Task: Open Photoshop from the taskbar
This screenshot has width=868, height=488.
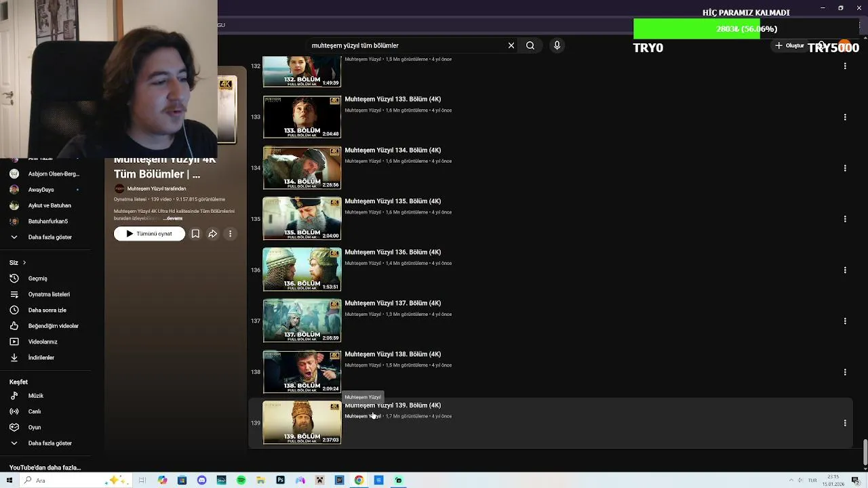Action: pyautogui.click(x=280, y=480)
